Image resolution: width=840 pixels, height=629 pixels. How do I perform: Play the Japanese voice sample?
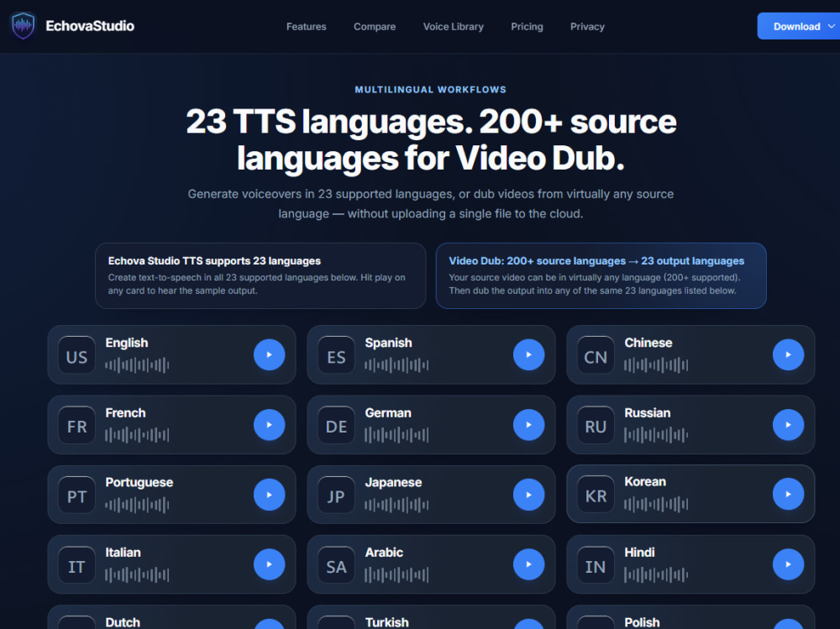528,495
